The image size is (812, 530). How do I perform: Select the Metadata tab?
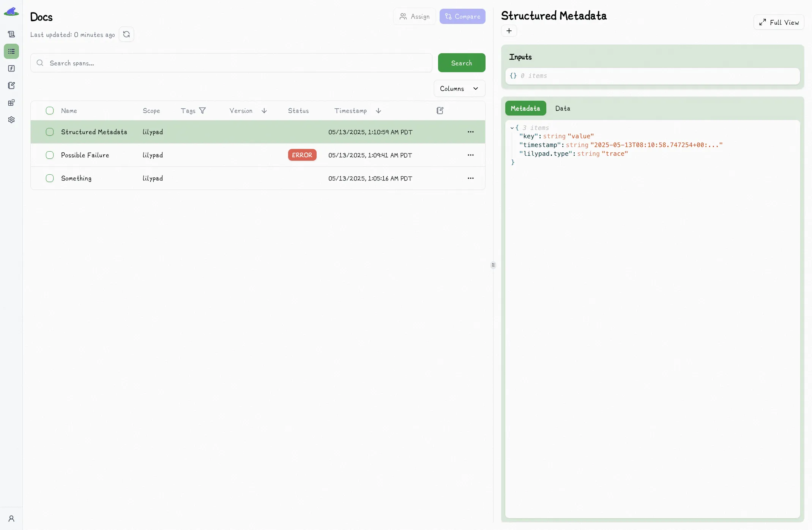tap(525, 108)
